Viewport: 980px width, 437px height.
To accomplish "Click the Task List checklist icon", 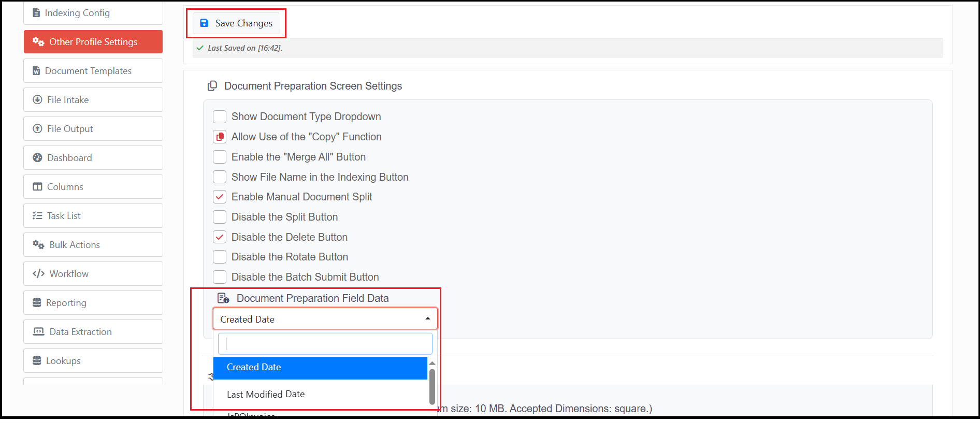I will click(x=37, y=215).
